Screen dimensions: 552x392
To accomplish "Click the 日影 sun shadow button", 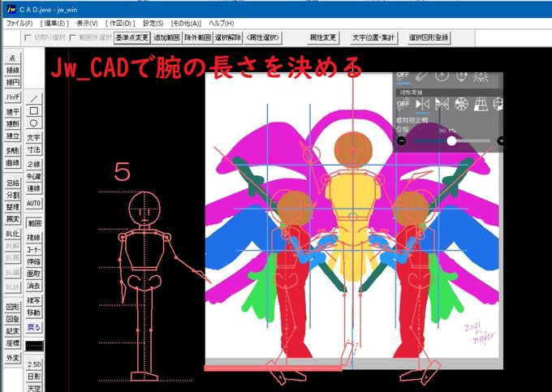I will [x=34, y=377].
